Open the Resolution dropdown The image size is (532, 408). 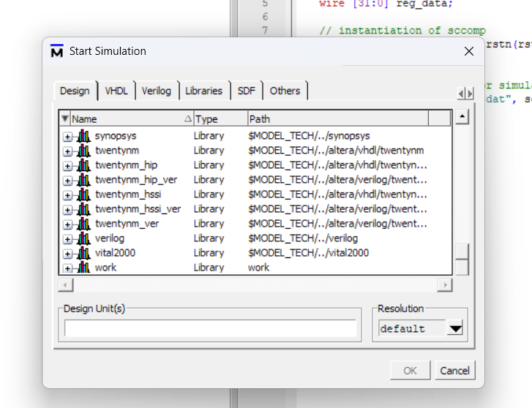click(455, 329)
